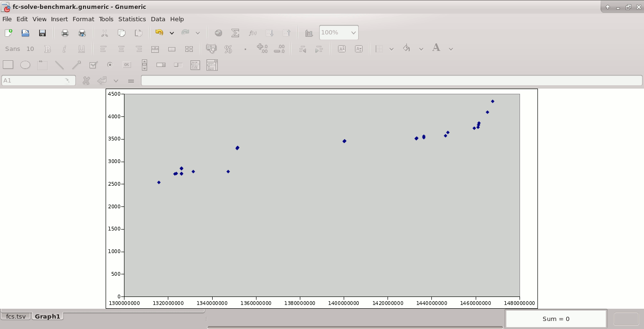
Task: Open the Data menu
Action: point(158,19)
